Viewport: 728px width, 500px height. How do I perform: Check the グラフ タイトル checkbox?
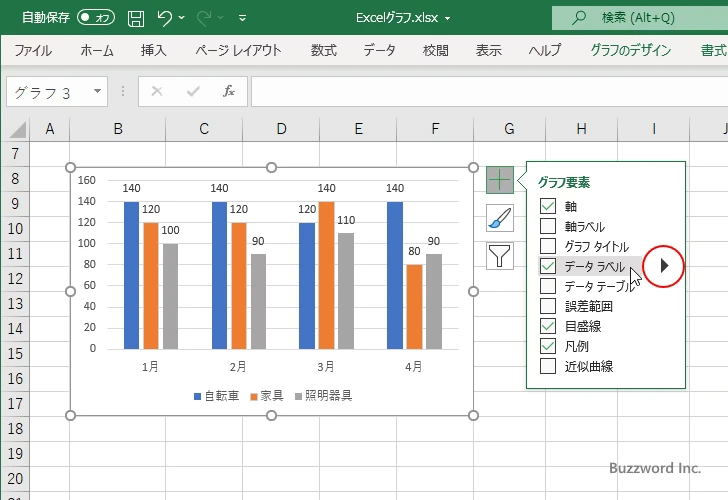548,246
